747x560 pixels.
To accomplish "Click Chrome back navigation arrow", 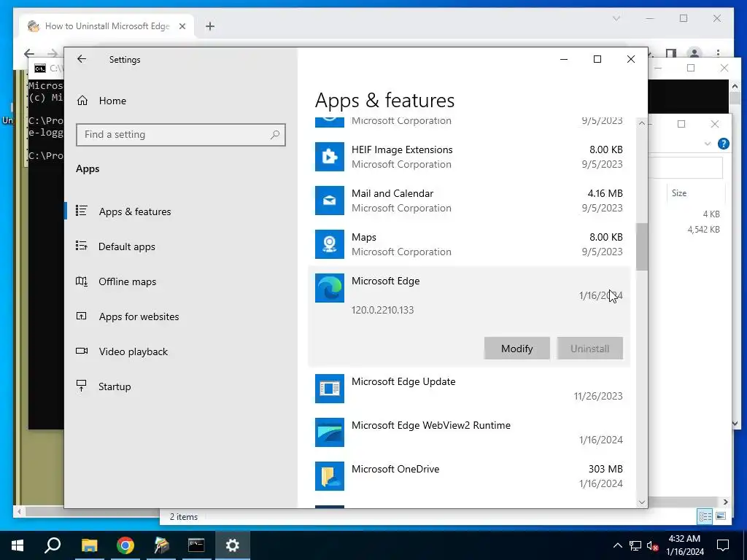I will [x=29, y=53].
